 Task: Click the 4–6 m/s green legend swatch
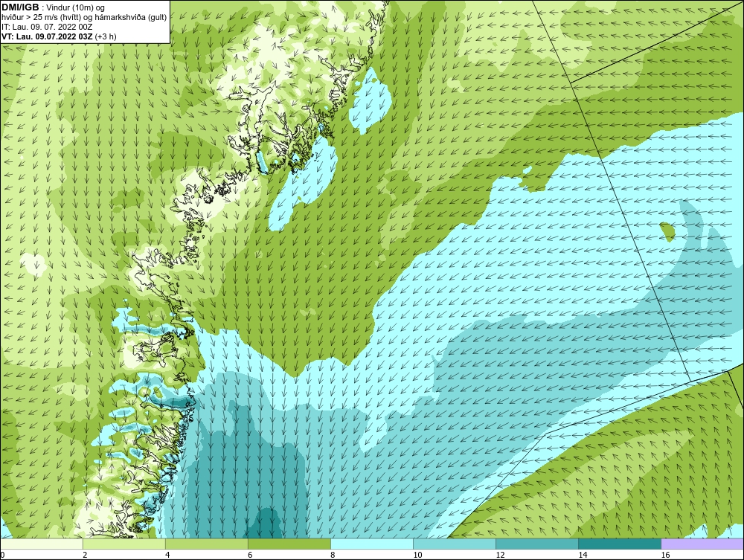[207, 544]
